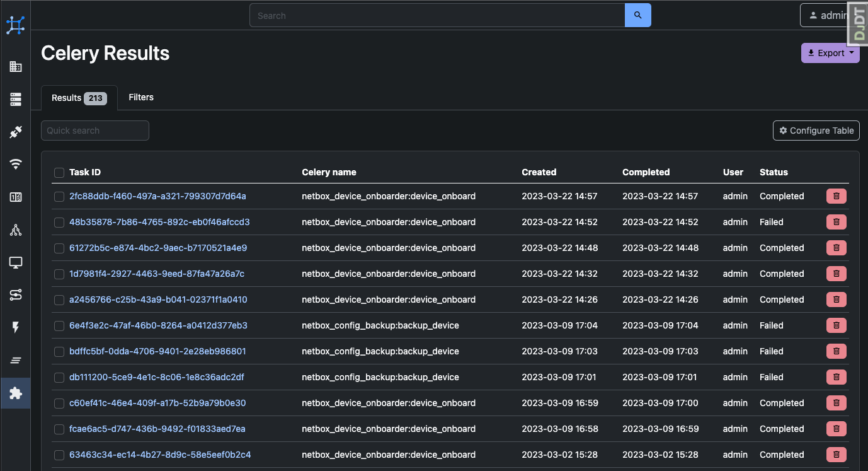Expand the DjDT debug toolbar panel
This screenshot has width=868, height=471.
coord(857,24)
